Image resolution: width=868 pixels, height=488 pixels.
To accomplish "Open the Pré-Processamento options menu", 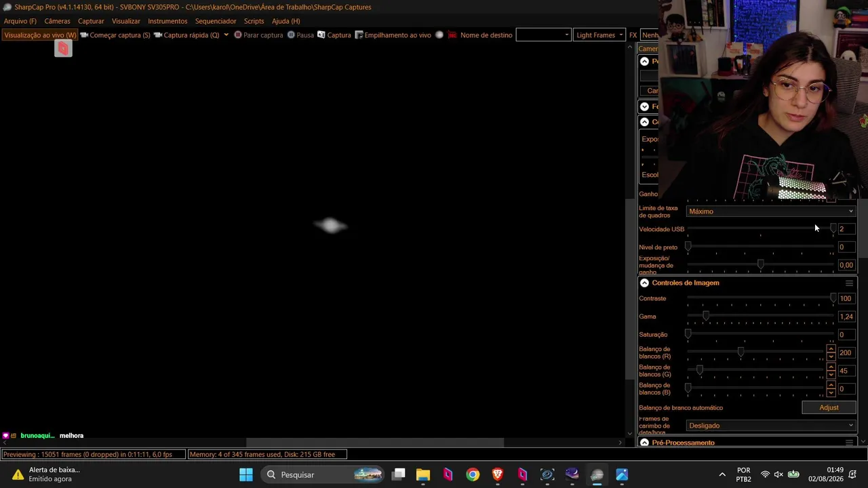I will (848, 443).
